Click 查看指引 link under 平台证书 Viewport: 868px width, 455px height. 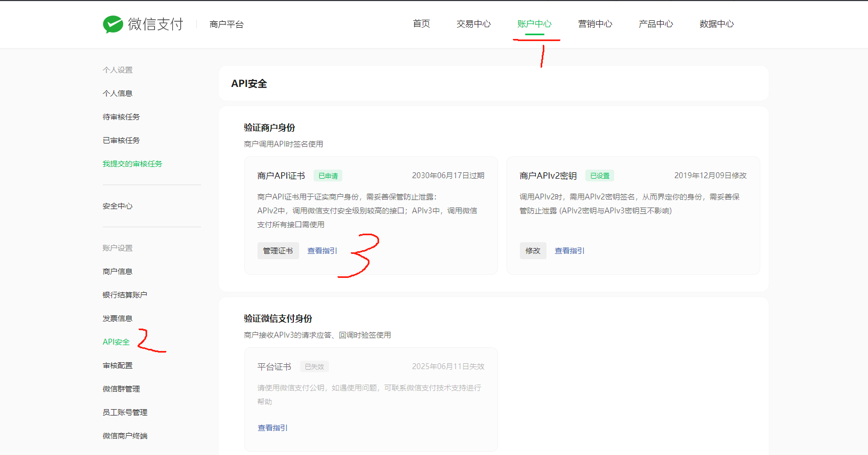tap(272, 428)
